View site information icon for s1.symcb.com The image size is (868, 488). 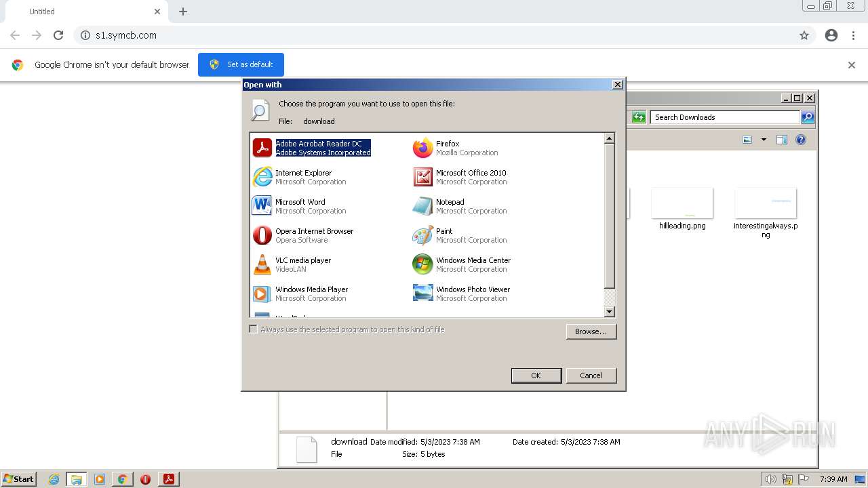click(85, 35)
